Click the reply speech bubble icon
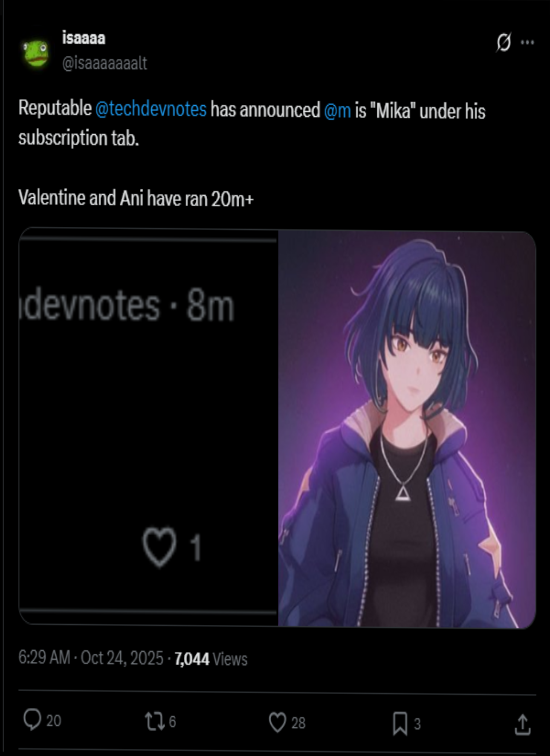550x756 pixels. [32, 720]
